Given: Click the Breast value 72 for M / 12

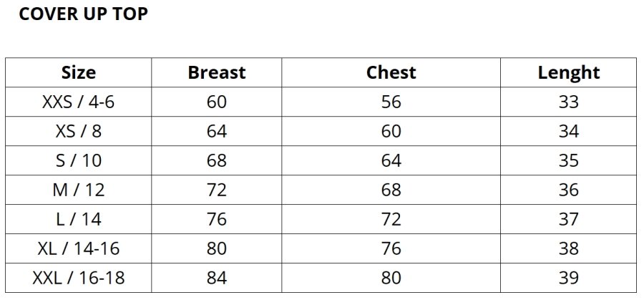Looking at the screenshot, I should point(216,190).
